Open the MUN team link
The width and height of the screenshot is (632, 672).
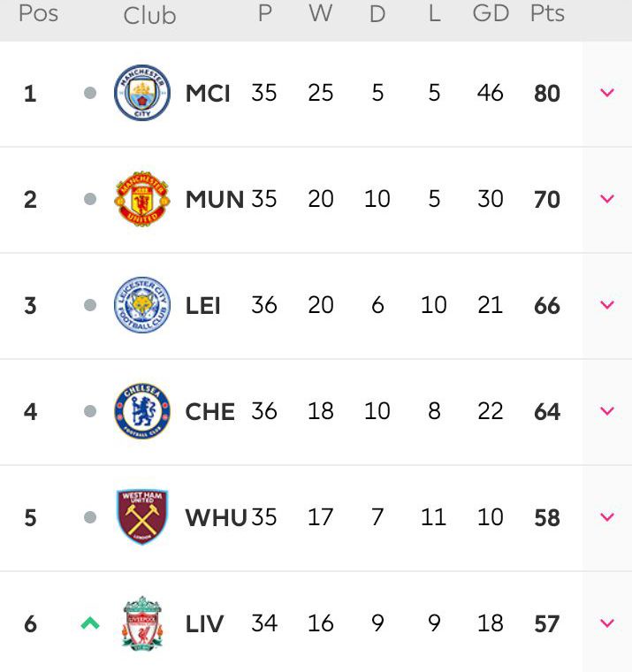pyautogui.click(x=214, y=199)
